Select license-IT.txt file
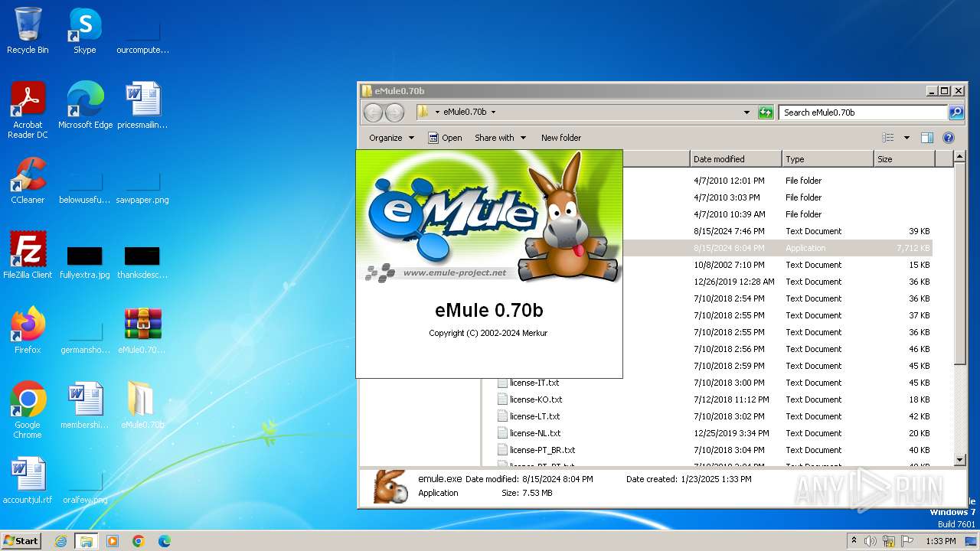 point(534,383)
